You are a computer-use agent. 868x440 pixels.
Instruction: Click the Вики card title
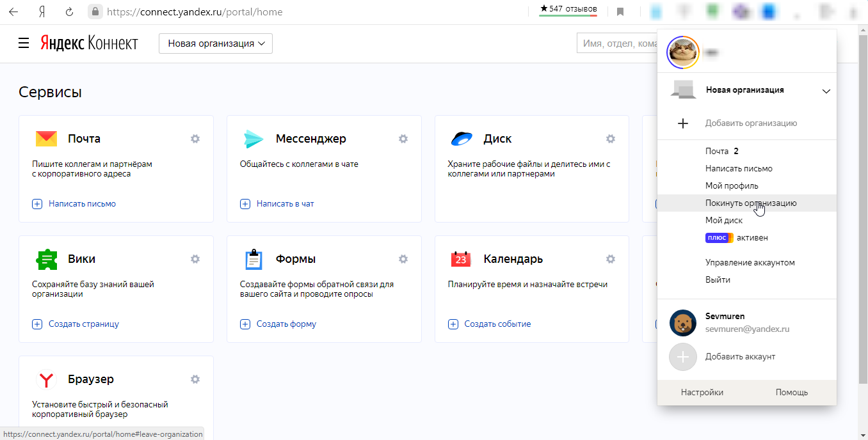click(82, 259)
